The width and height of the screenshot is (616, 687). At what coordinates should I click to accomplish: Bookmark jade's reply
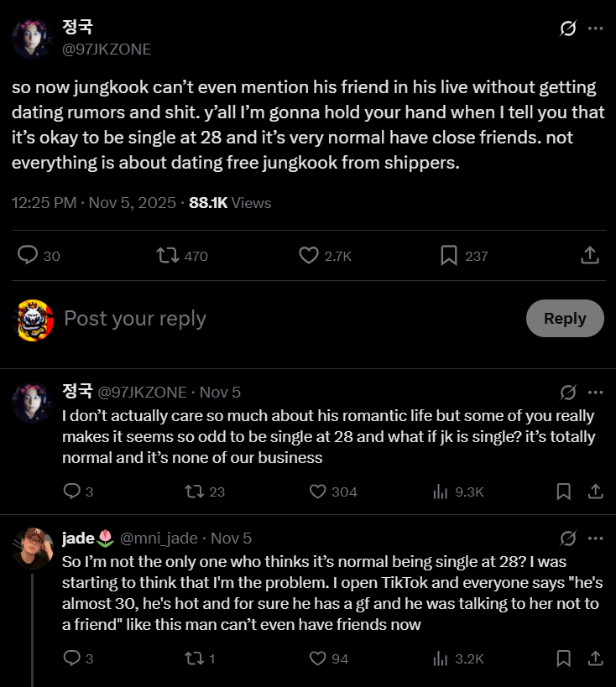coord(564,658)
